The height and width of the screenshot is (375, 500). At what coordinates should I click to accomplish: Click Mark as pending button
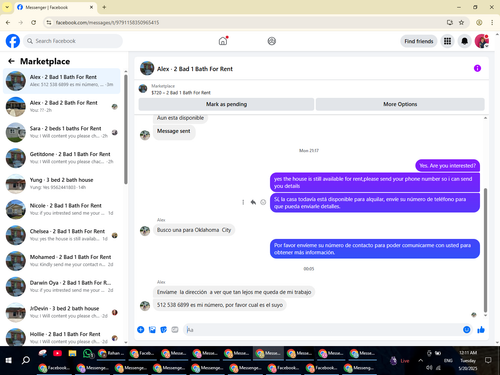coord(226,104)
